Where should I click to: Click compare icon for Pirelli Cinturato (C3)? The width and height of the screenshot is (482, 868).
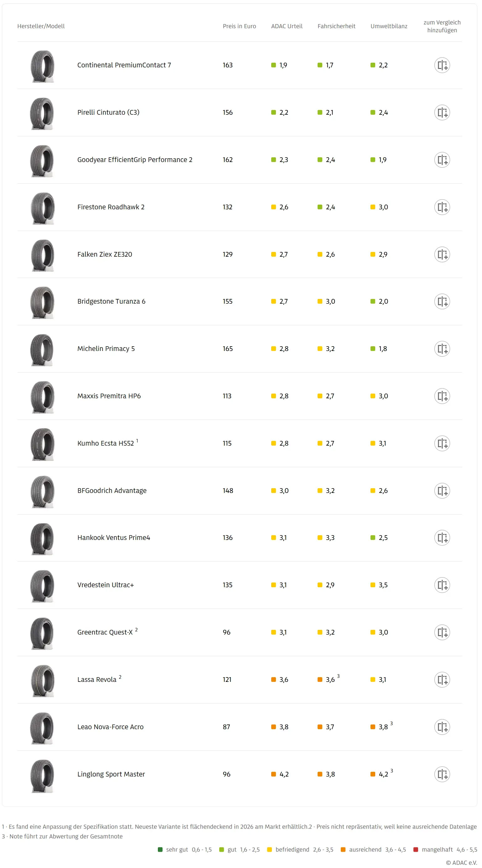pos(442,112)
